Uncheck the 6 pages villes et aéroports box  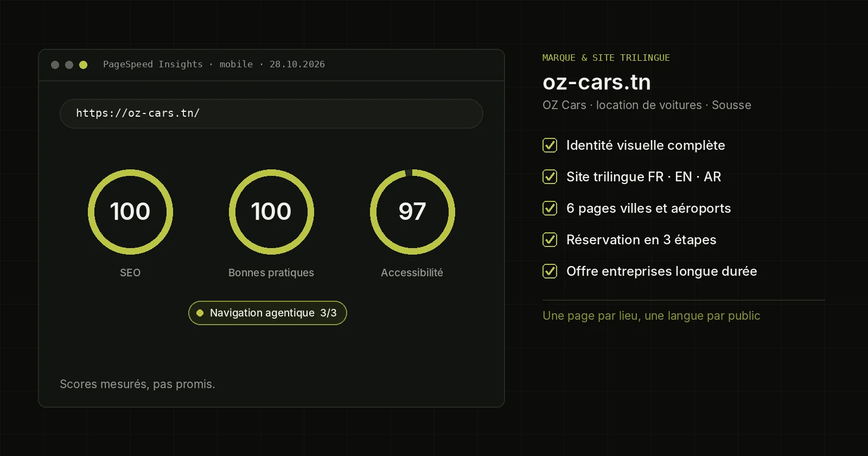pyautogui.click(x=550, y=208)
